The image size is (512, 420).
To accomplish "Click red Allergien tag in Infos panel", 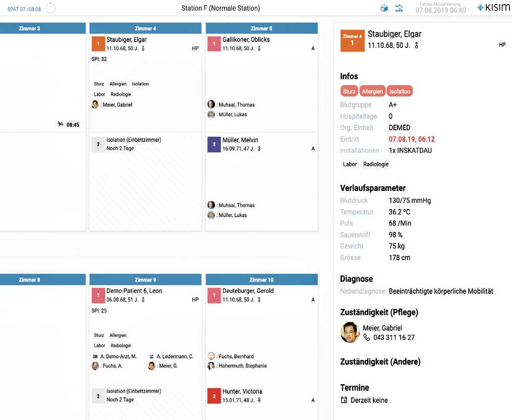I will [x=372, y=91].
